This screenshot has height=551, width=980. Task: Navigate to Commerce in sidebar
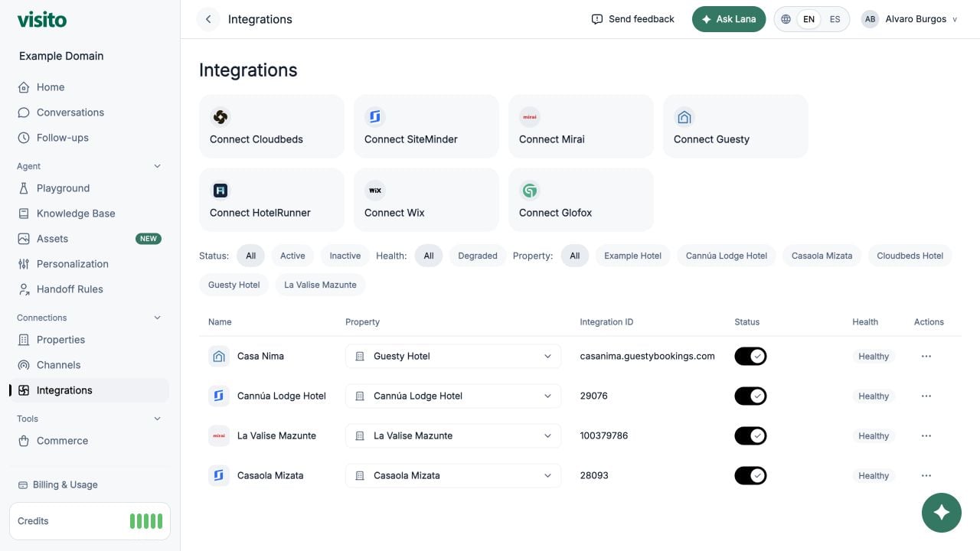click(90, 441)
